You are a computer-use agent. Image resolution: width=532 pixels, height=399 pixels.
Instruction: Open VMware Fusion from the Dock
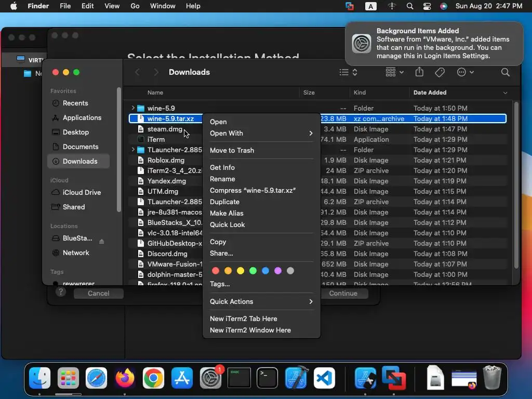(394, 378)
